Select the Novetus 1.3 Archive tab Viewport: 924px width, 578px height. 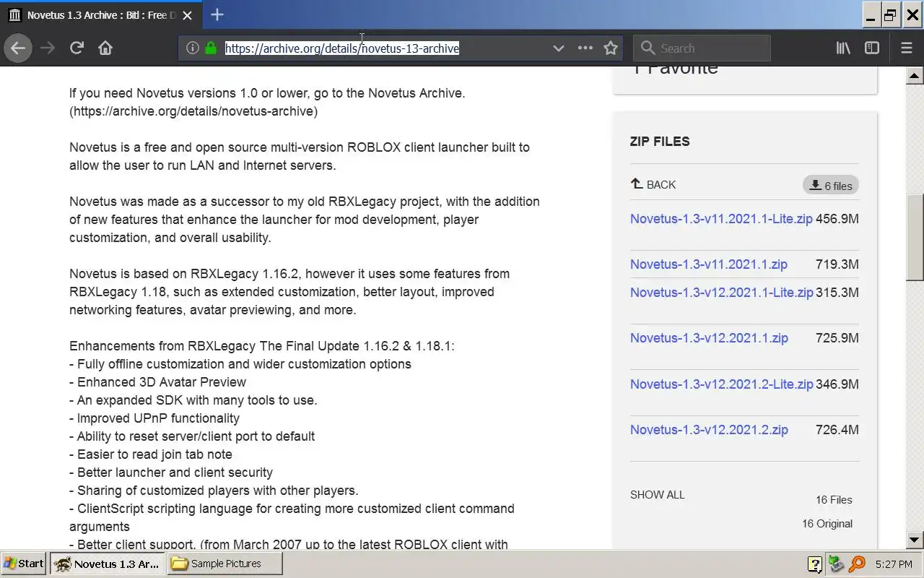pyautogui.click(x=101, y=15)
